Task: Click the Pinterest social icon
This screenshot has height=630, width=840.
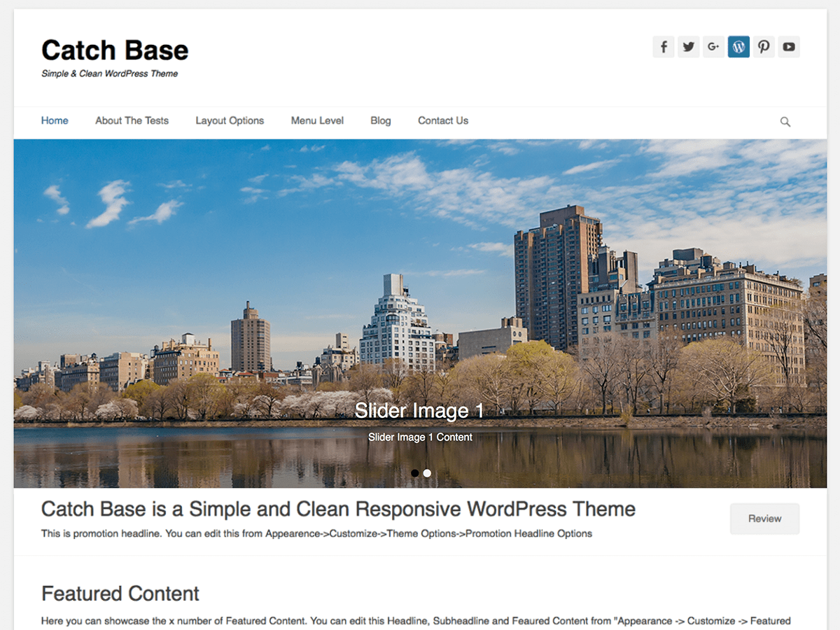Action: pyautogui.click(x=764, y=46)
